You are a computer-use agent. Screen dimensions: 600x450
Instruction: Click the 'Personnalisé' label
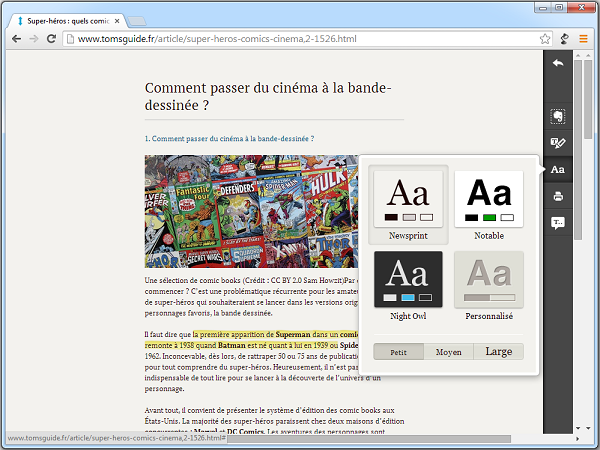[x=489, y=316]
